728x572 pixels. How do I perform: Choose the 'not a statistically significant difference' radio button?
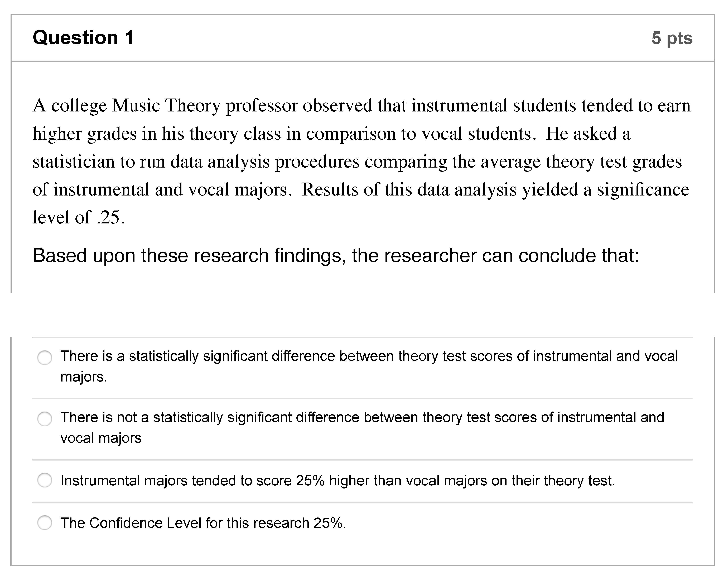tap(45, 419)
